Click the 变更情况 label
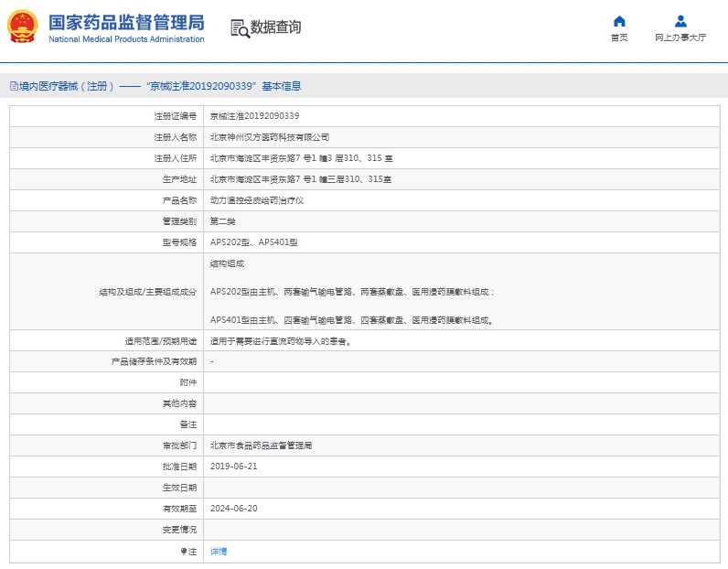Viewport: 728px width, 569px height. (179, 530)
